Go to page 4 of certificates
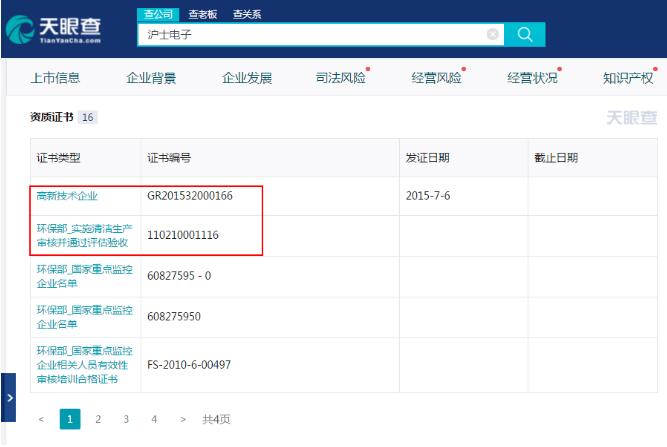The image size is (667, 447). (x=154, y=419)
